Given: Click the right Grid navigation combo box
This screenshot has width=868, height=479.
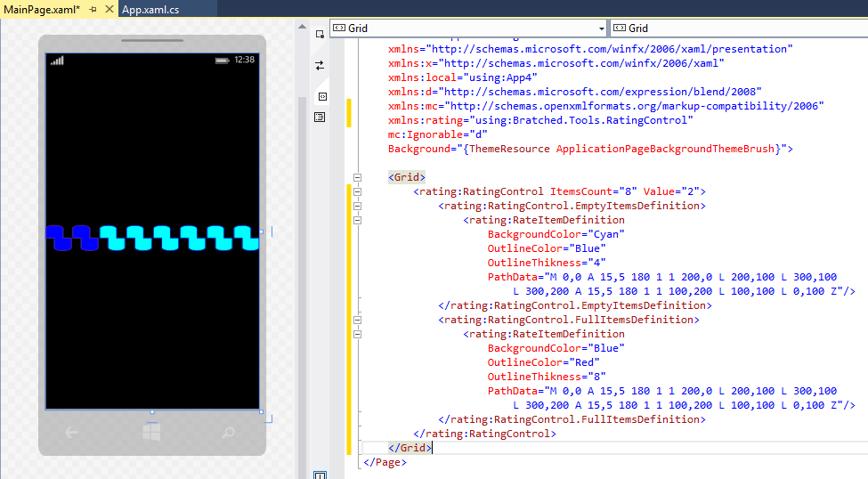Looking at the screenshot, I should tap(739, 28).
